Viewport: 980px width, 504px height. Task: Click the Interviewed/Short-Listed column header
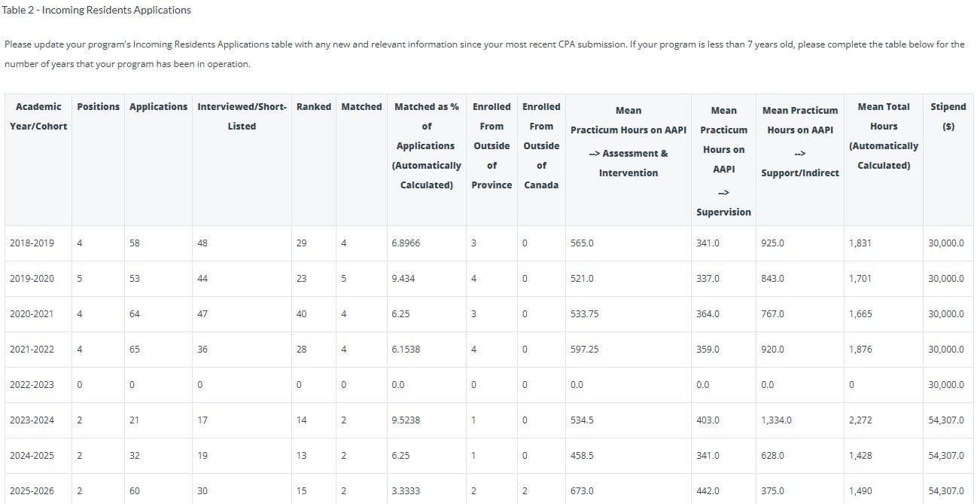[242, 117]
